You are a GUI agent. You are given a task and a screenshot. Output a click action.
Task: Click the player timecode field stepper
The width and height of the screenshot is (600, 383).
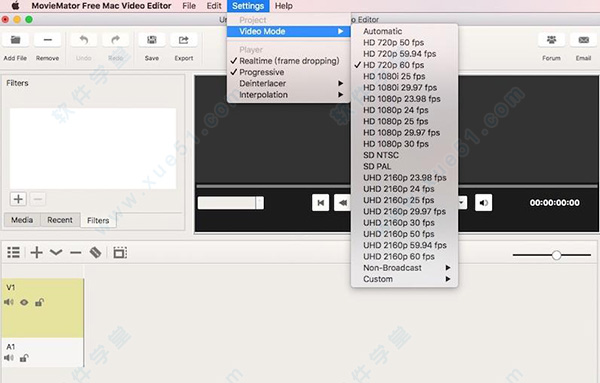coord(260,203)
